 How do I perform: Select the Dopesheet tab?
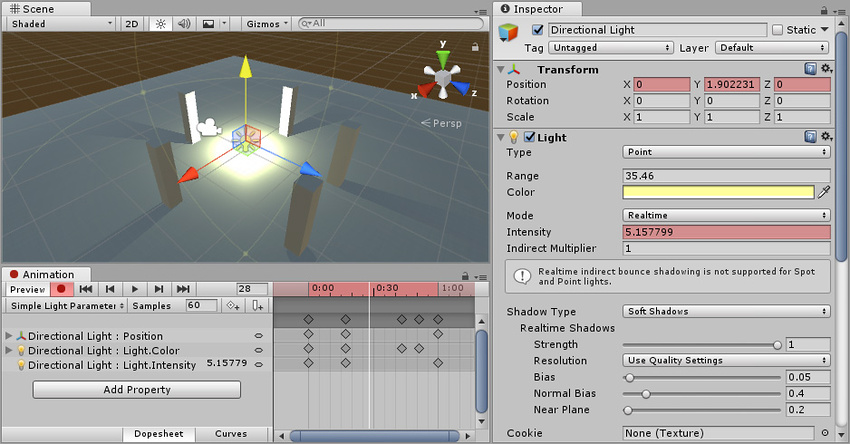[x=158, y=434]
